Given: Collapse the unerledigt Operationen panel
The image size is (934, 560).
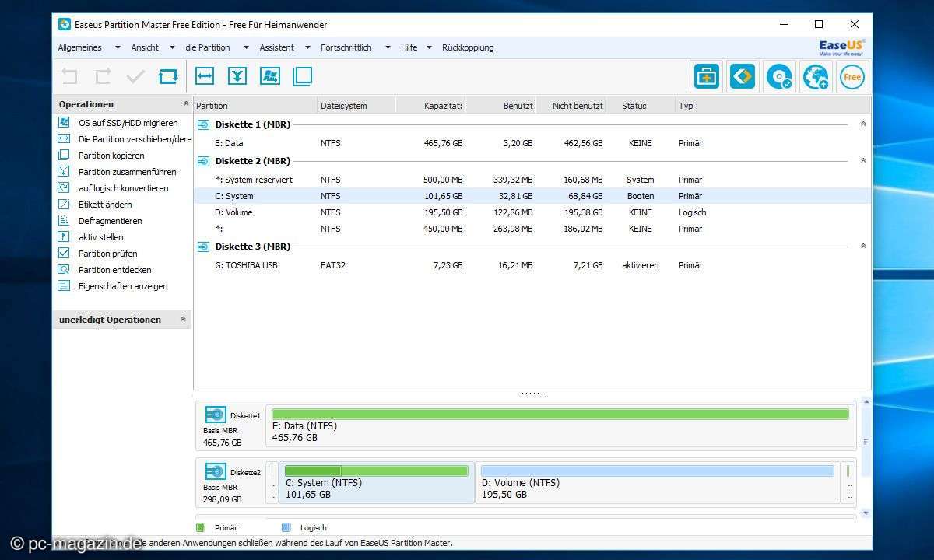Looking at the screenshot, I should coord(183,319).
